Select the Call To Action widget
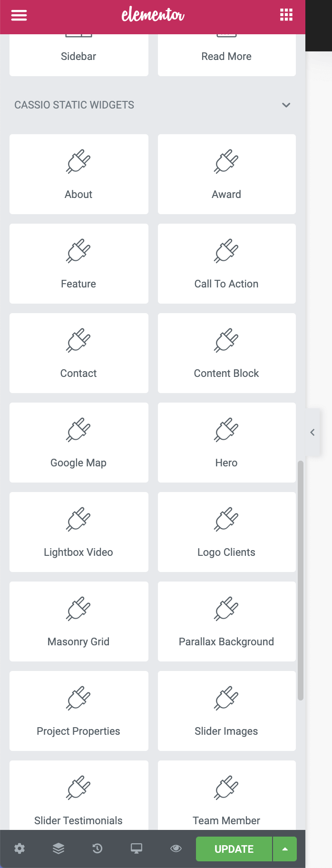Viewport: 332px width, 868px height. click(x=226, y=264)
